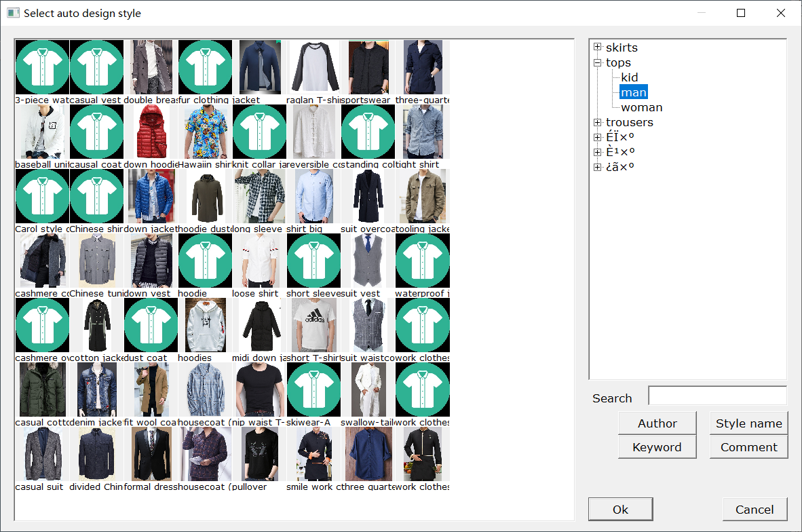Collapse the tops category

click(597, 62)
